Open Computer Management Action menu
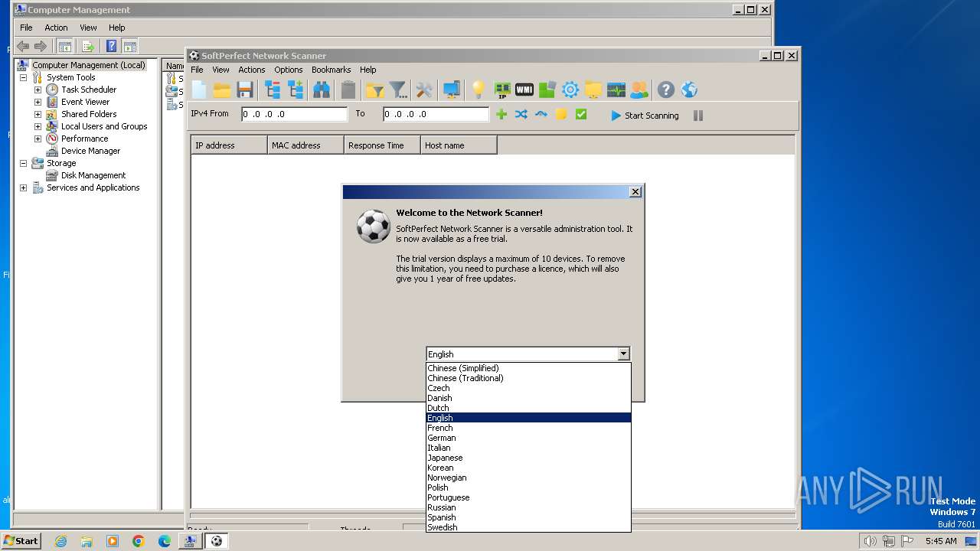This screenshot has height=551, width=980. point(56,28)
